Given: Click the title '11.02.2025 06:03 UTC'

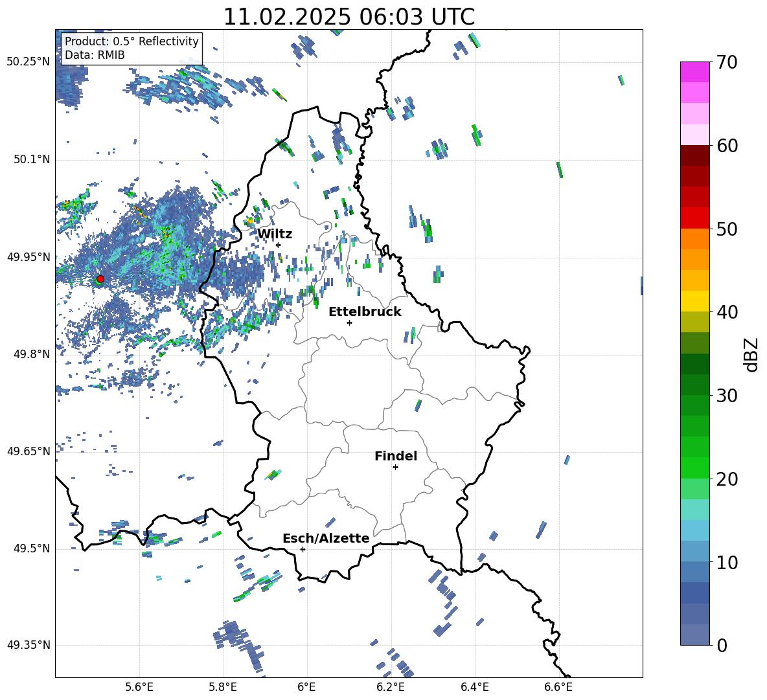Looking at the screenshot, I should tap(349, 17).
